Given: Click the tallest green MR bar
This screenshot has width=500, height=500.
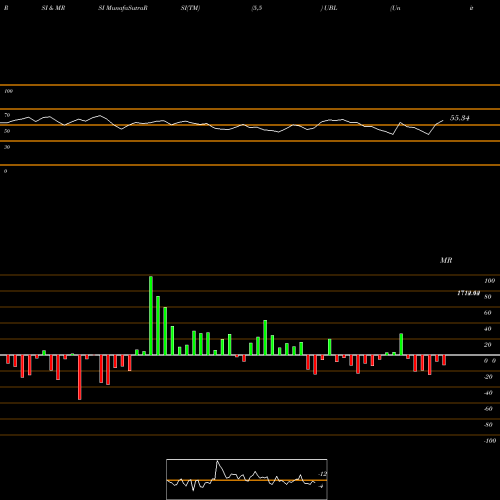Looking at the screenshot, I should pyautogui.click(x=151, y=315).
